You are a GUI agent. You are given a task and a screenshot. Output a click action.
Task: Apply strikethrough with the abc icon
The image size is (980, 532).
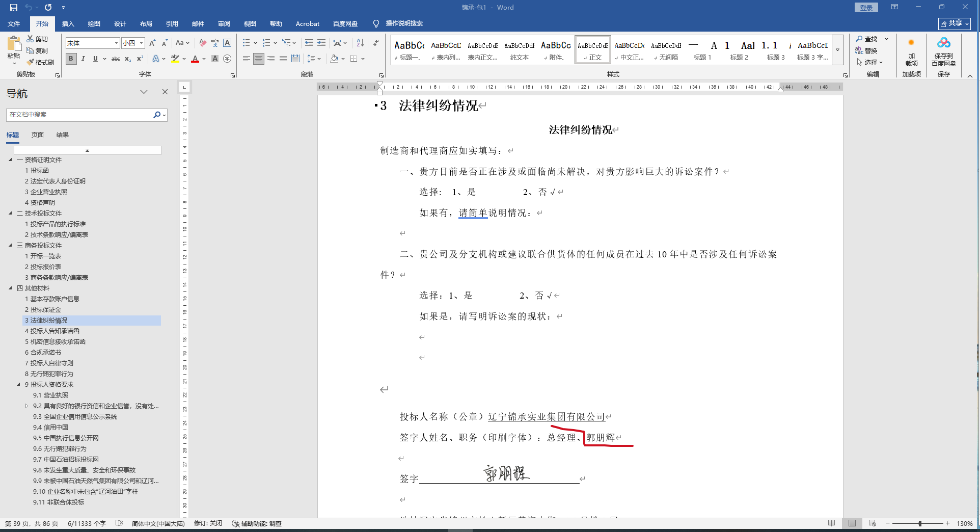[x=116, y=59]
